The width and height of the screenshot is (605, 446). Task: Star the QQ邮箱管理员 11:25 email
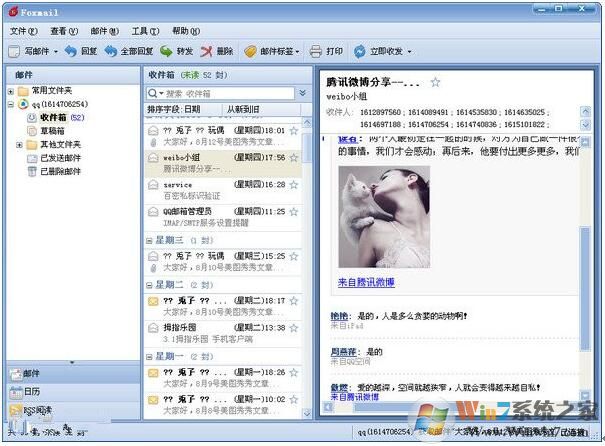tap(294, 211)
